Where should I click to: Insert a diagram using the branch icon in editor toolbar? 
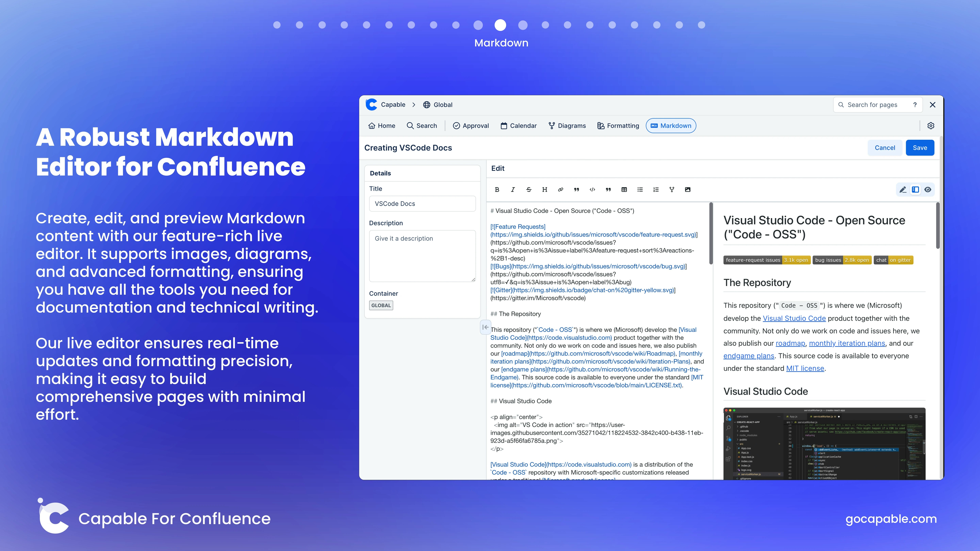click(672, 189)
